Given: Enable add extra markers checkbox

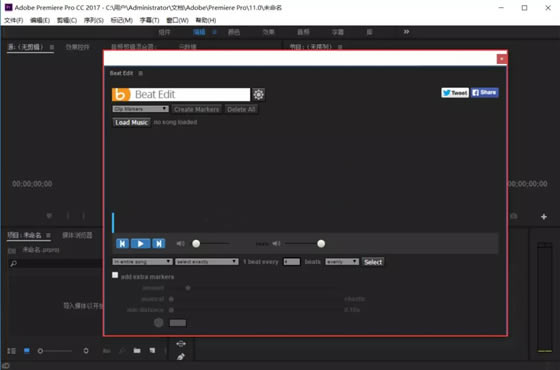Looking at the screenshot, I should (115, 275).
